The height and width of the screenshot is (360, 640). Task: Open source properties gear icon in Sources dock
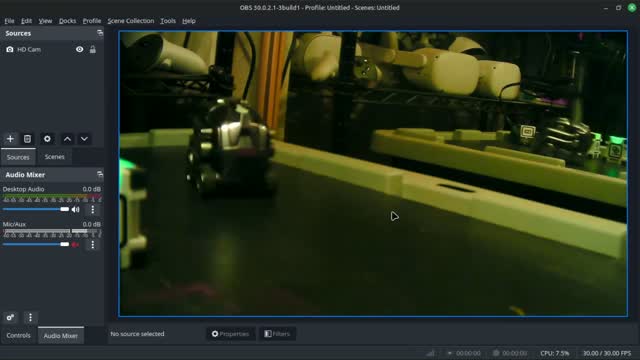tap(47, 139)
